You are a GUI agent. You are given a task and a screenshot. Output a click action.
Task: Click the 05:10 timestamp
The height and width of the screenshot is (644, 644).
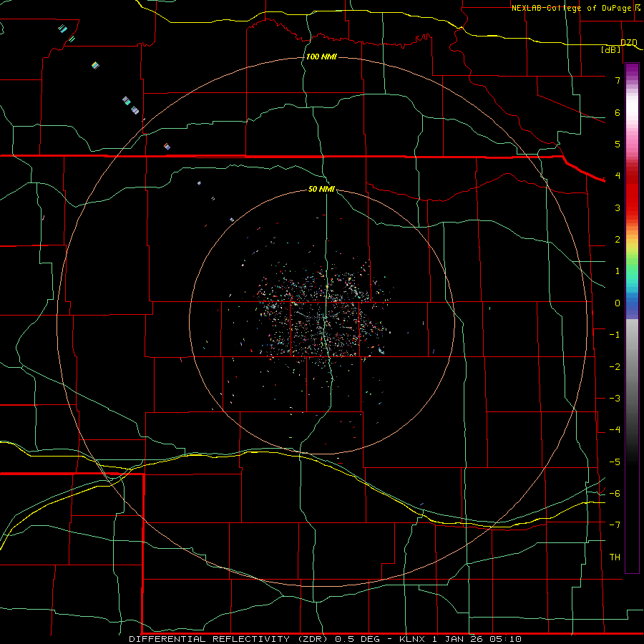point(504,639)
